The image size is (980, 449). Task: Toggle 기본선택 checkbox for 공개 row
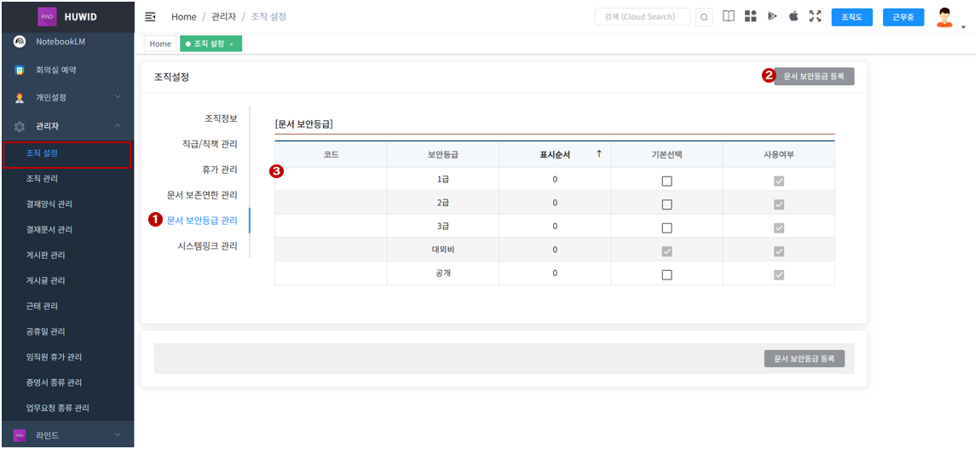666,274
